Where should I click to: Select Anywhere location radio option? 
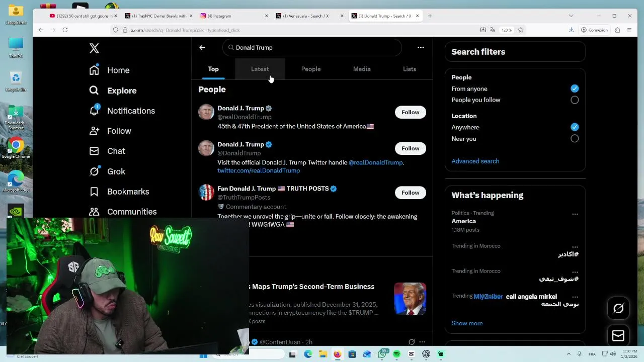575,127
